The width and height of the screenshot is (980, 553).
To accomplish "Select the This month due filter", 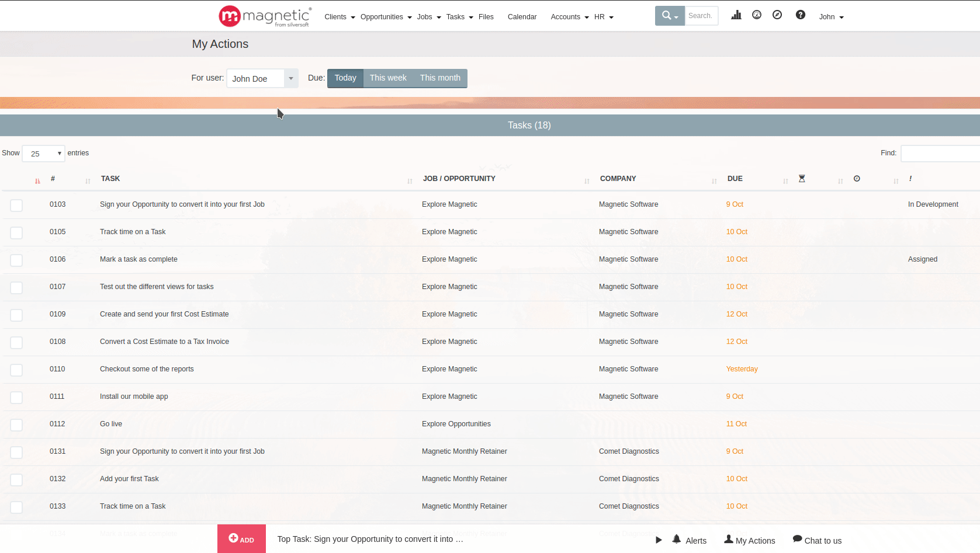I will tap(440, 78).
